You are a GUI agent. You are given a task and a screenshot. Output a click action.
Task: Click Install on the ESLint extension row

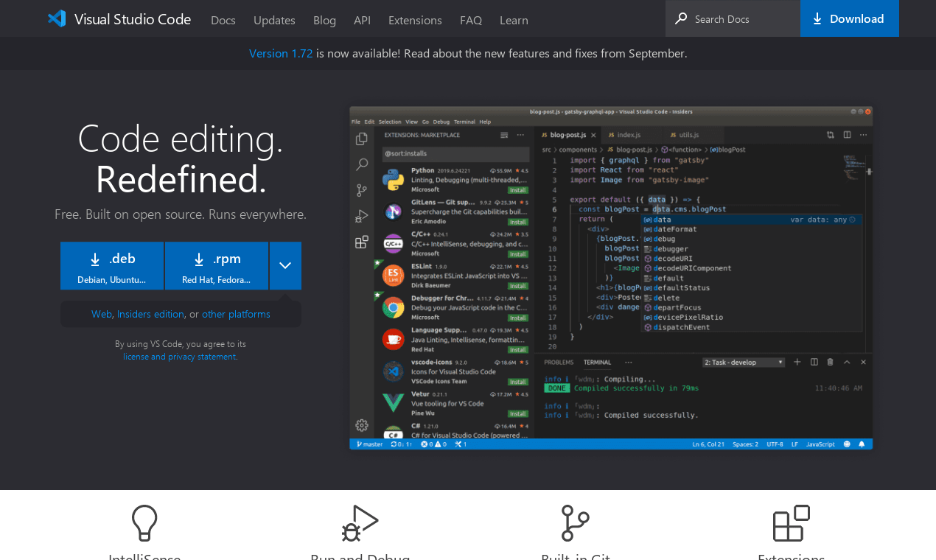517,286
